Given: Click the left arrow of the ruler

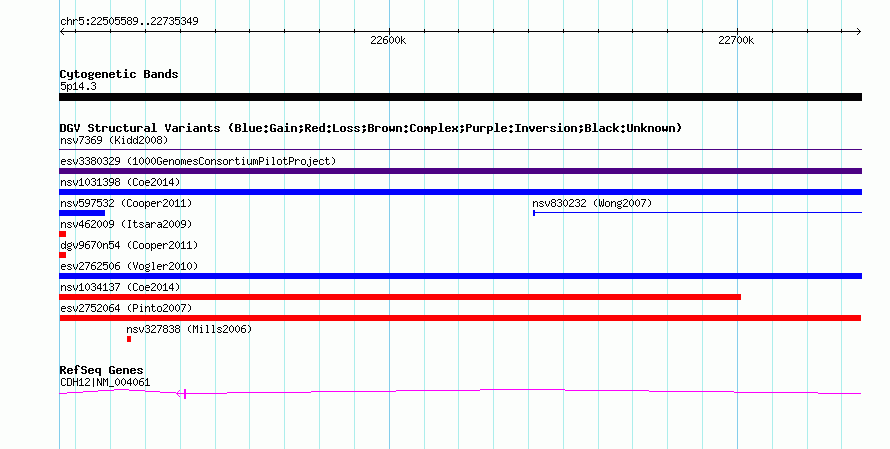Looking at the screenshot, I should coord(62,32).
